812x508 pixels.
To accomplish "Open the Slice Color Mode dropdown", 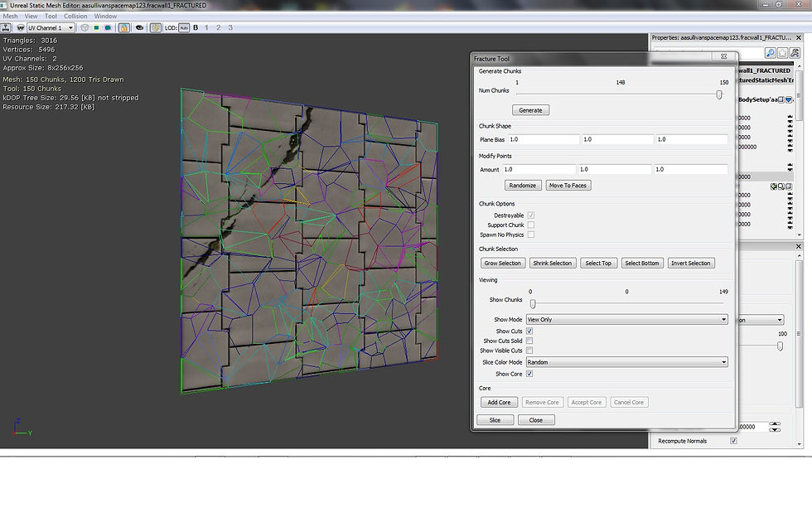I will pos(627,362).
